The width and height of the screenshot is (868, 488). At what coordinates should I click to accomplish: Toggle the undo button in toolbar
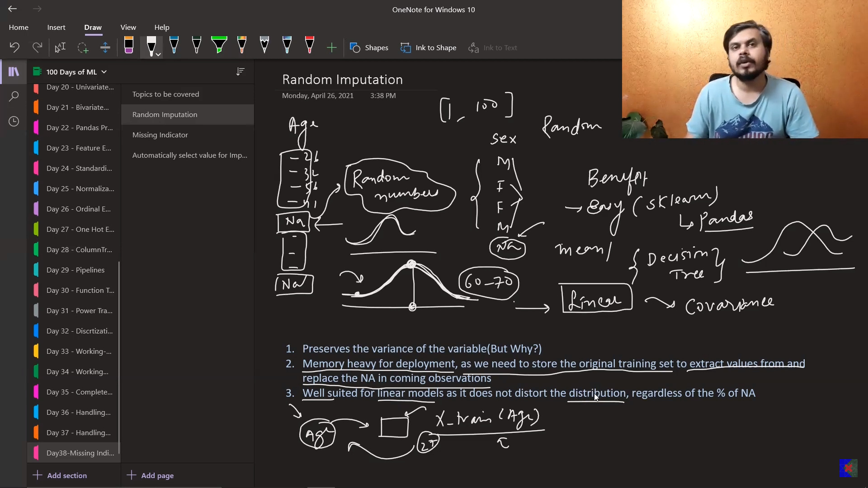pyautogui.click(x=15, y=47)
